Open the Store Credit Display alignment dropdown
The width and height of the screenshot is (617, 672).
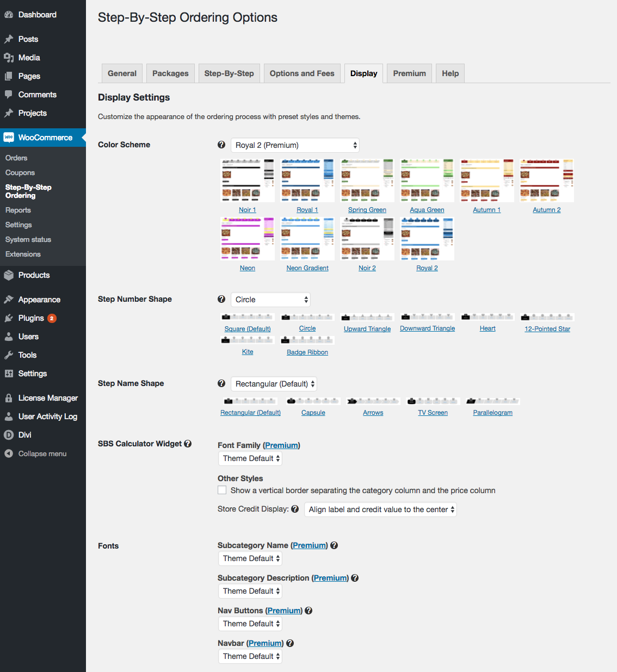380,509
